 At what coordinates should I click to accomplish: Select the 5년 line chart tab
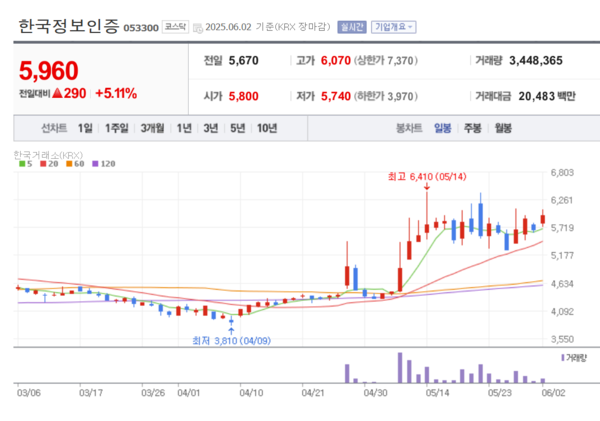click(237, 128)
